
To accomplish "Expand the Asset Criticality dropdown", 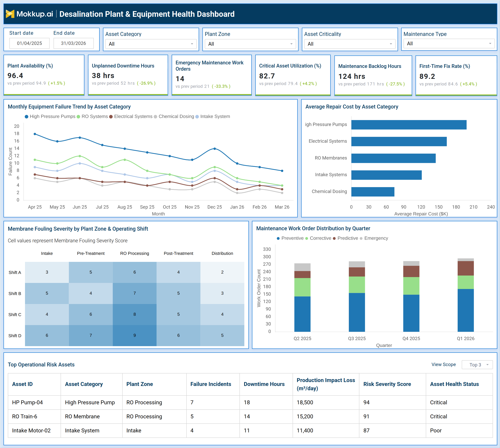I will tap(350, 44).
